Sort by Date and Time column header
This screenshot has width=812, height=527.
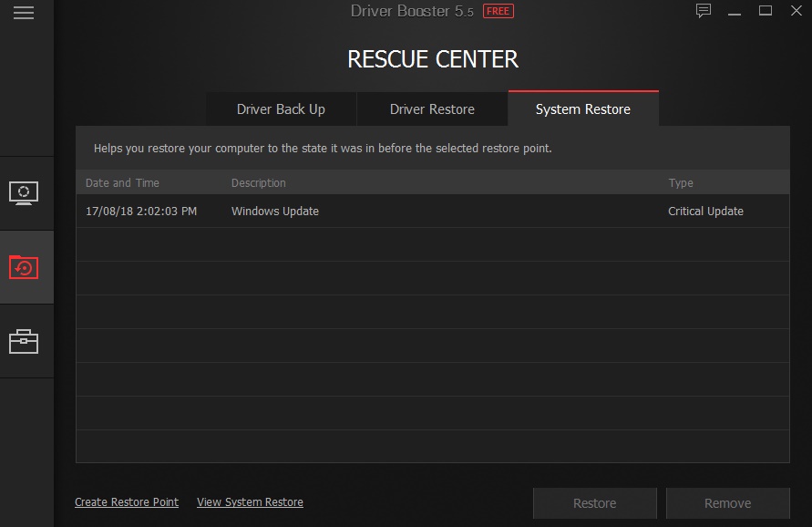coord(122,183)
